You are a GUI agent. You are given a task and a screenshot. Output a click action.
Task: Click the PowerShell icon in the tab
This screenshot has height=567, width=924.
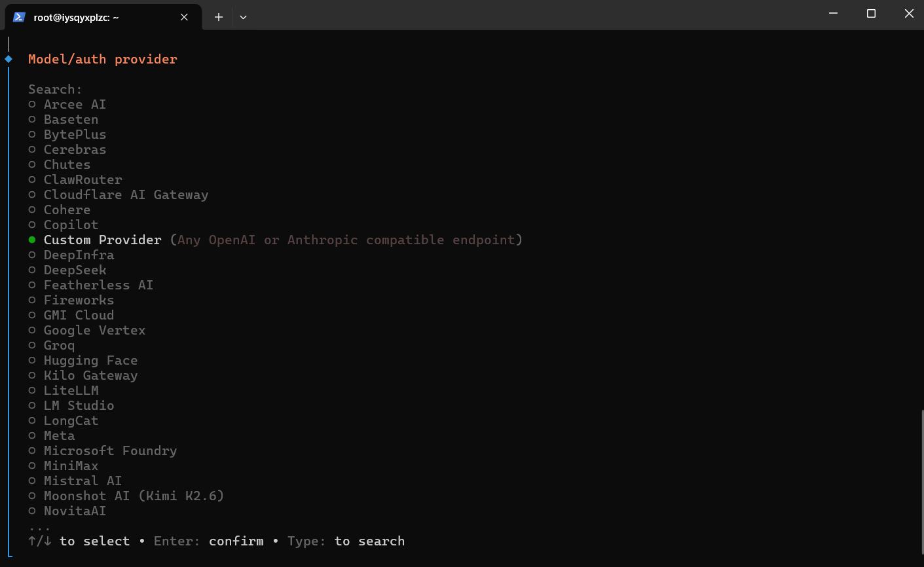[19, 17]
